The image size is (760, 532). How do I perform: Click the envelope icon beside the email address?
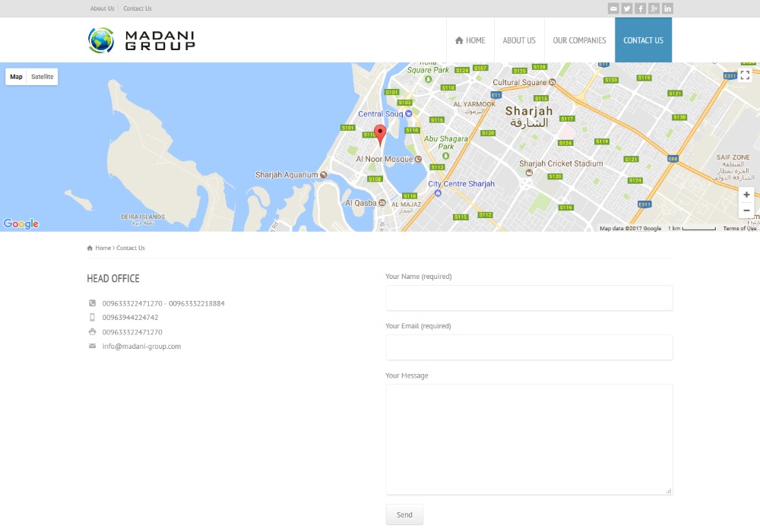[92, 346]
